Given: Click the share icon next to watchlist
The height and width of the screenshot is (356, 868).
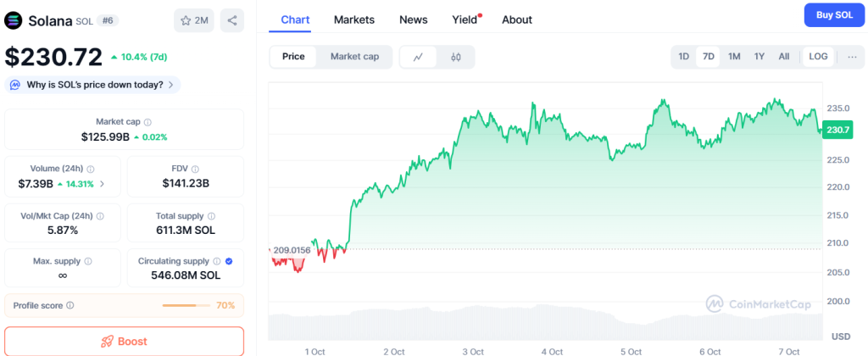Looking at the screenshot, I should [x=231, y=20].
